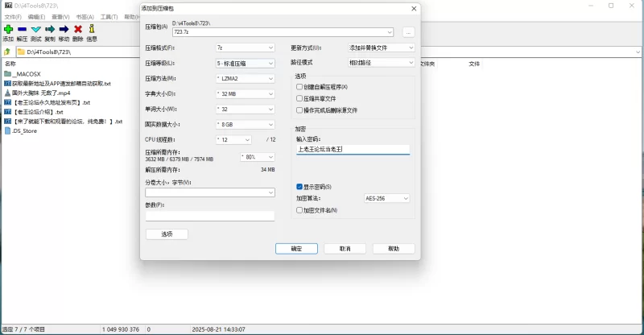Click the browse "..." button next to archive name

pyautogui.click(x=408, y=32)
